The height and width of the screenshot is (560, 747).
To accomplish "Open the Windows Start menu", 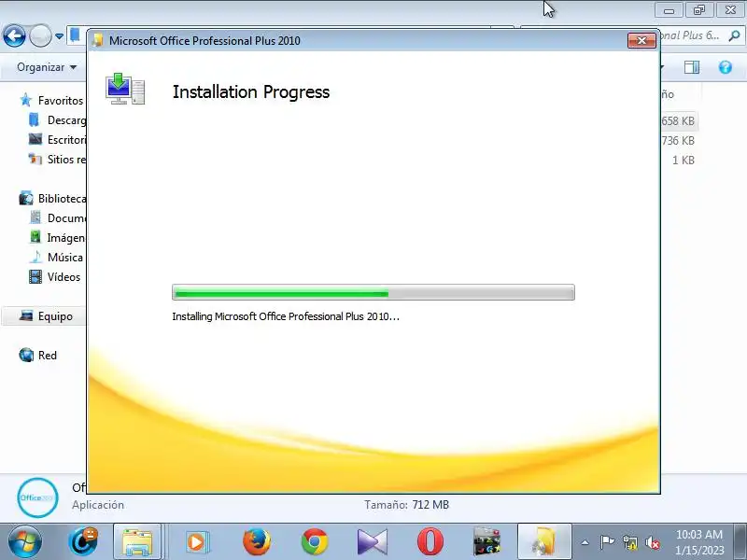I will [24, 542].
